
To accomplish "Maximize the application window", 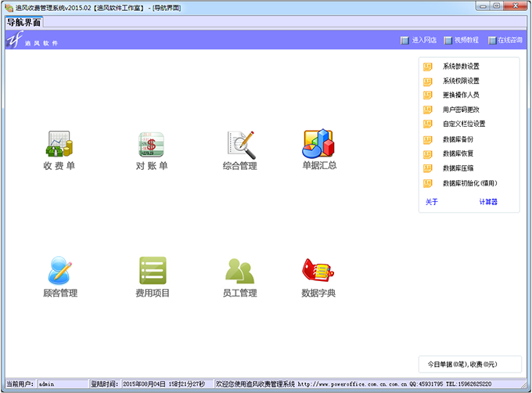I will point(496,6).
